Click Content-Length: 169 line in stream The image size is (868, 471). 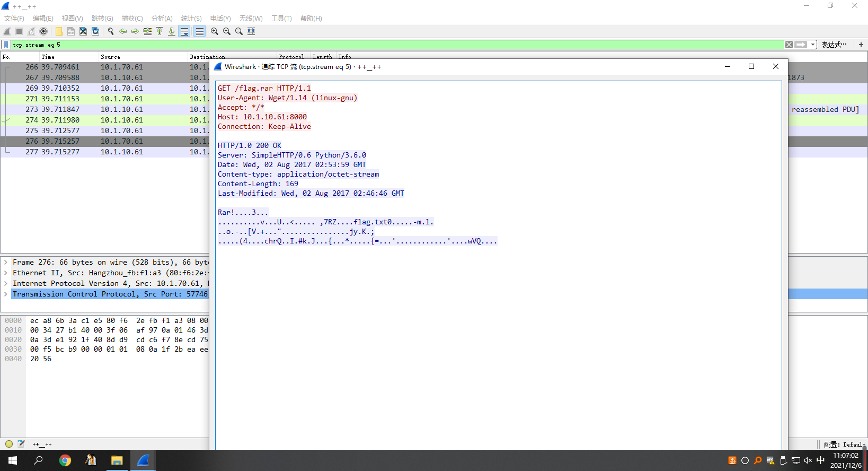[x=258, y=184]
